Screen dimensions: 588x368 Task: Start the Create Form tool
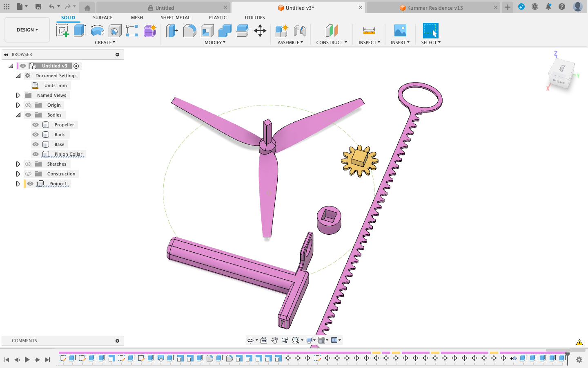(x=149, y=31)
